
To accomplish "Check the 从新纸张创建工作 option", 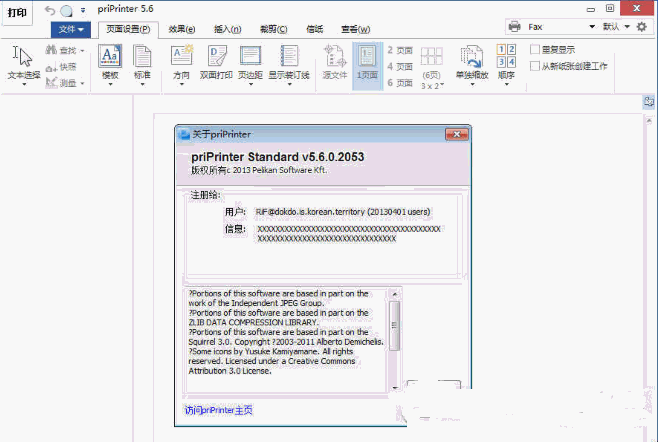I will pyautogui.click(x=535, y=66).
